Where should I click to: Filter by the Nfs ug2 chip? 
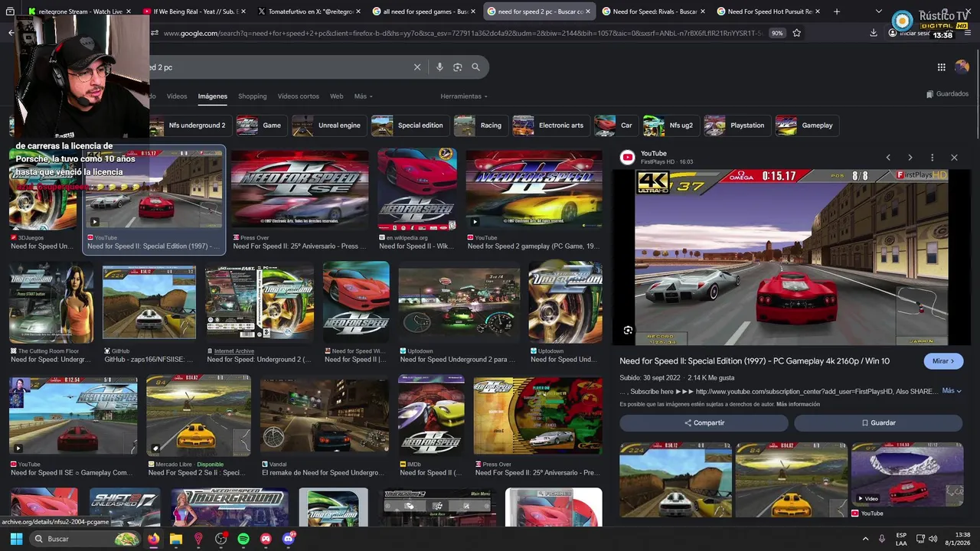(x=671, y=126)
